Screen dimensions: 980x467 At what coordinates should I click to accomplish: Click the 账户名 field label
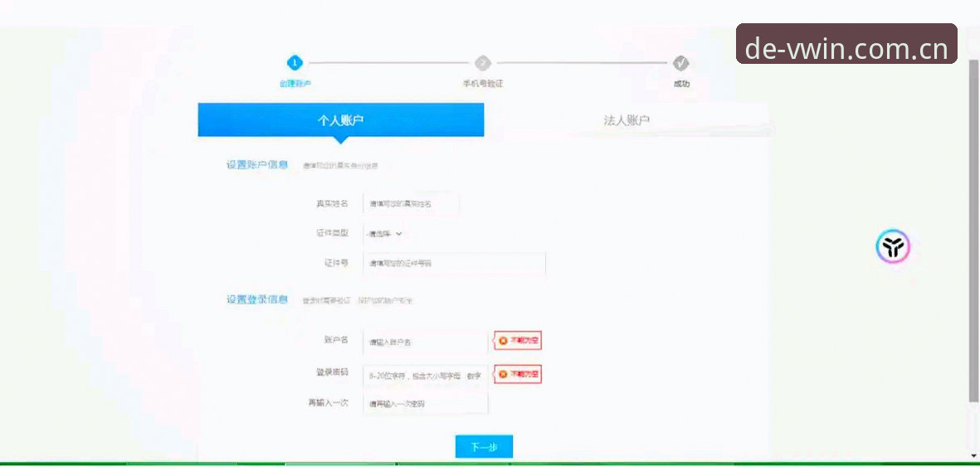[x=336, y=340]
